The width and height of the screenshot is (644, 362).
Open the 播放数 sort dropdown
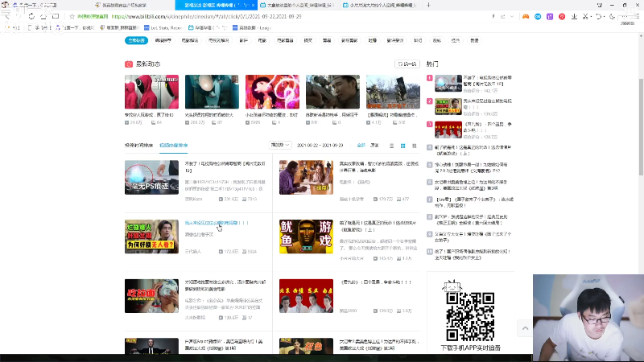pos(280,145)
